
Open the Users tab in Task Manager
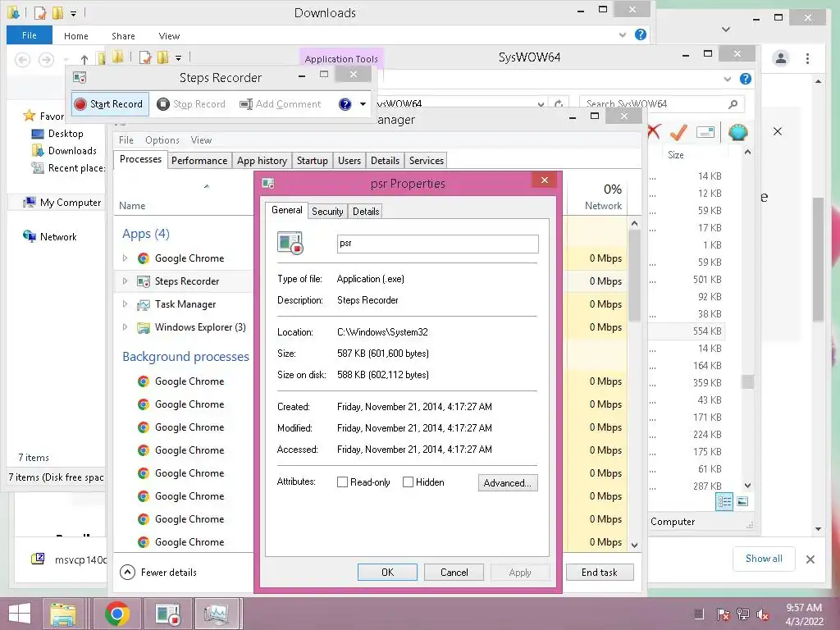click(x=349, y=160)
